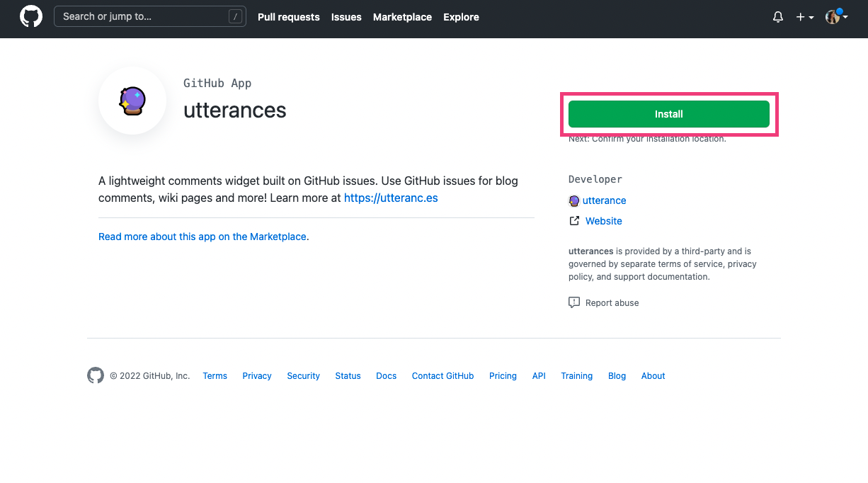The height and width of the screenshot is (483, 868).
Task: Open Issues in top navigation
Action: coord(346,17)
